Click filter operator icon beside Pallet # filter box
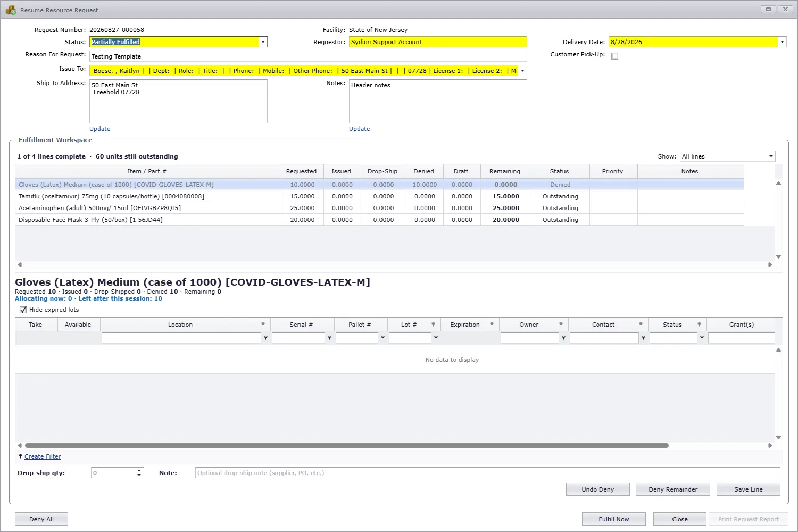Screen dimensions: 798x532 point(383,338)
